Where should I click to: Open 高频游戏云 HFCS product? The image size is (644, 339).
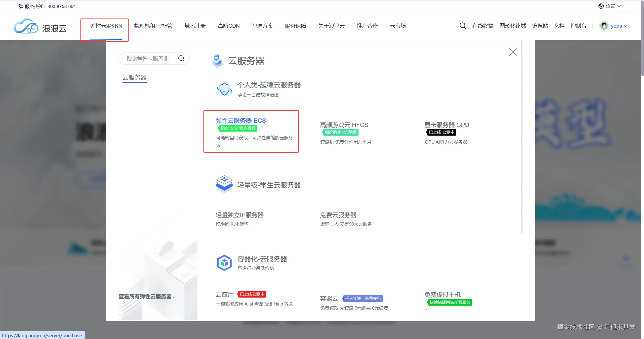coord(344,125)
